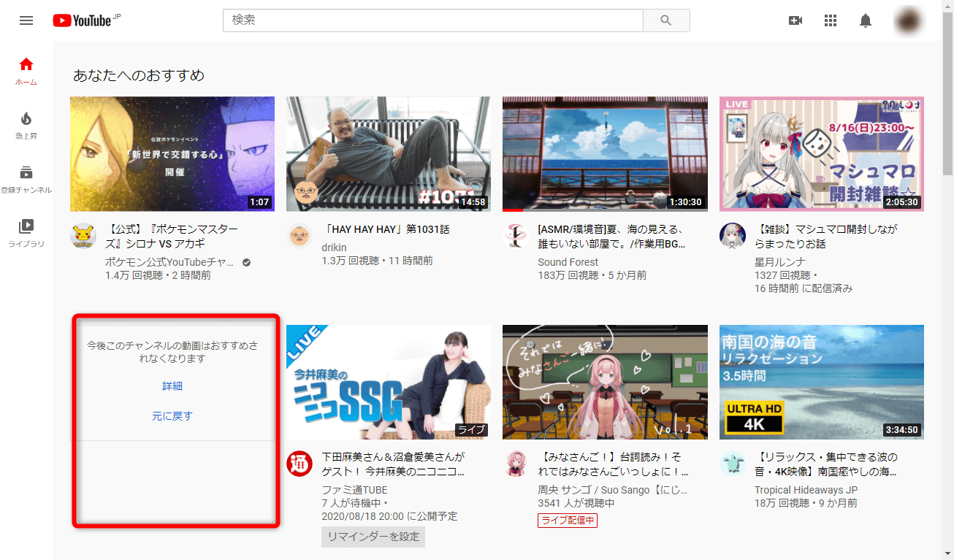Open the create video camera icon
Screen dimensions: 954x560
(795, 20)
